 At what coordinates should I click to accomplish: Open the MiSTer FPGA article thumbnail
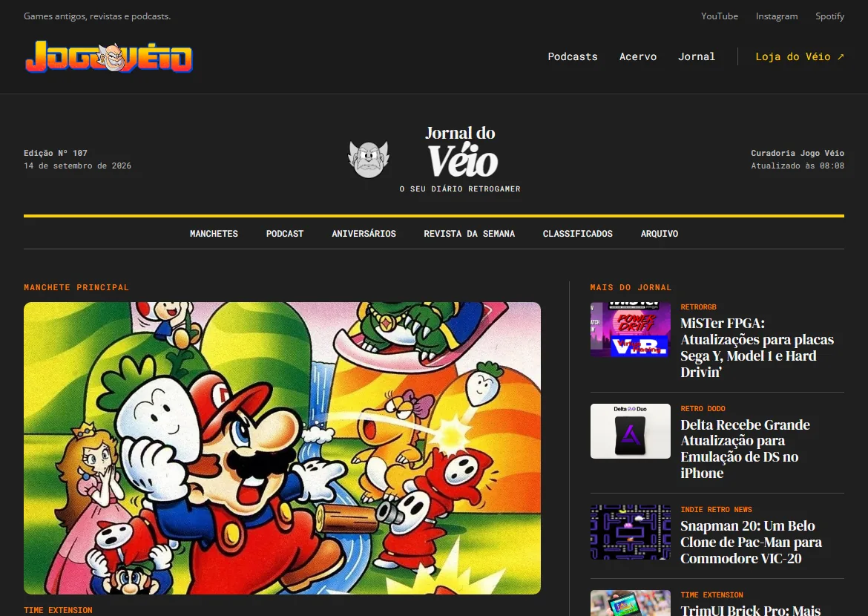click(x=631, y=330)
